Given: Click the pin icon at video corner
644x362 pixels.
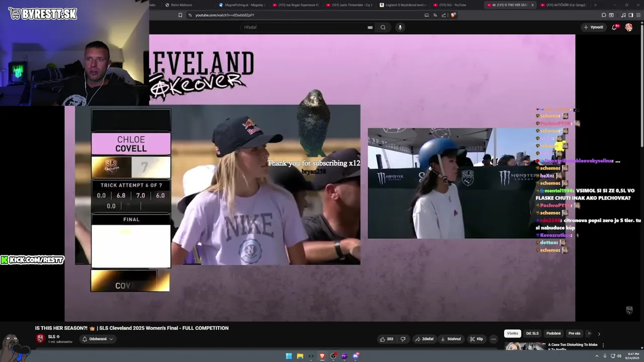Looking at the screenshot, I should pos(629,310).
